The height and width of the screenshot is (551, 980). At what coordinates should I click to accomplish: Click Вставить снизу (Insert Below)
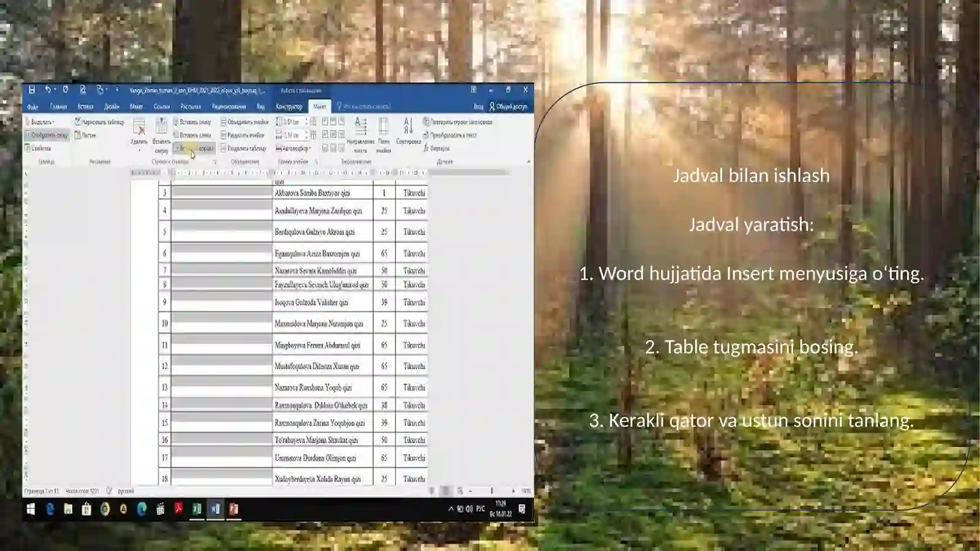coord(192,122)
